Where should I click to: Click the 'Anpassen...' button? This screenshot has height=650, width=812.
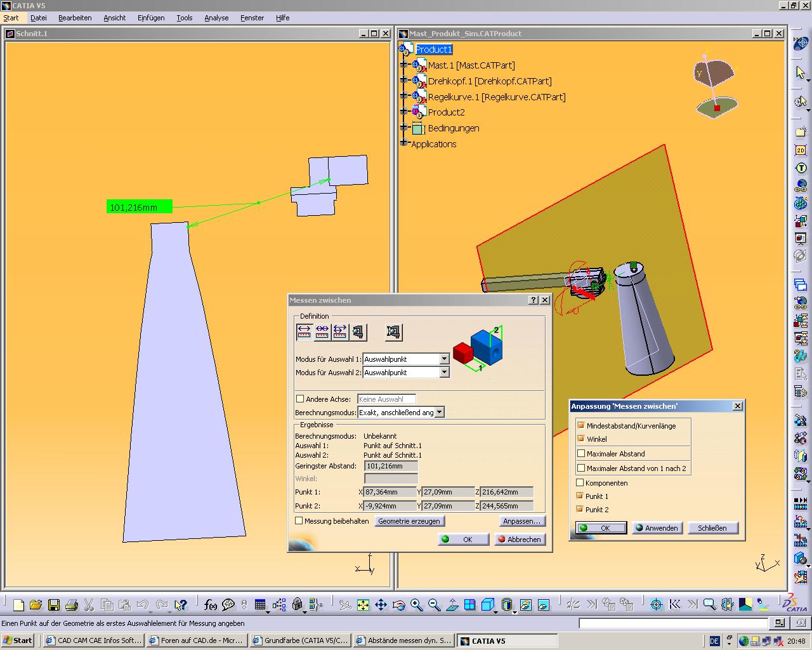click(521, 521)
